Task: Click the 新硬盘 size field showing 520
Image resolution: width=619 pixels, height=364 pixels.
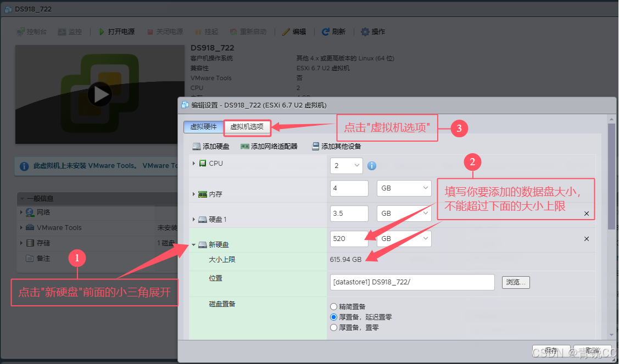Action: click(x=349, y=239)
